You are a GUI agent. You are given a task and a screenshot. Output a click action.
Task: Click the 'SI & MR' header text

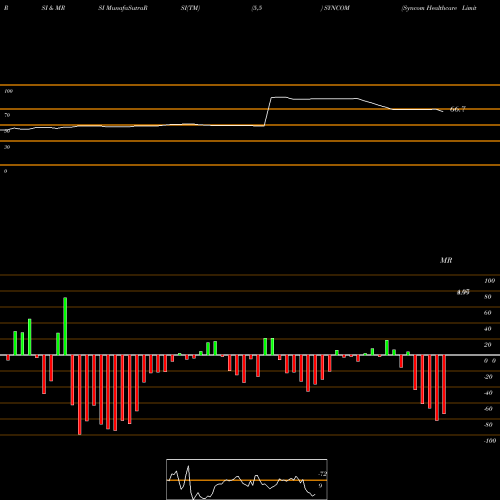tap(53, 8)
